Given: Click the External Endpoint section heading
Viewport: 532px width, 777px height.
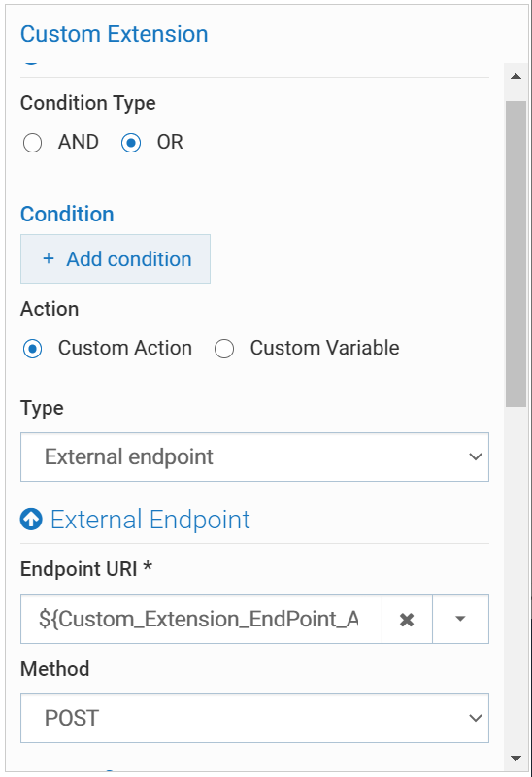Looking at the screenshot, I should point(150,520).
